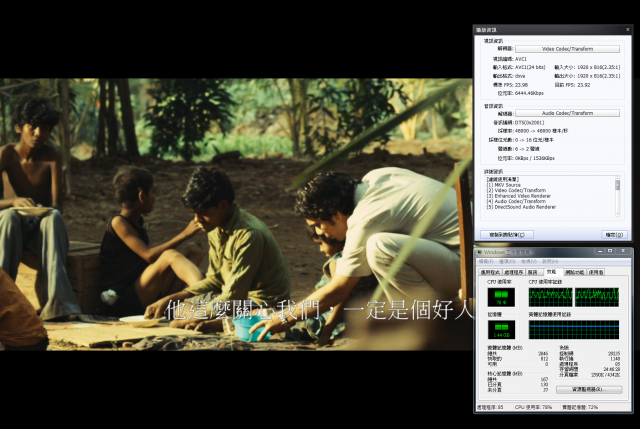The height and width of the screenshot is (429, 640).
Task: Maximize the Windows Task Manager window
Action: coord(610,251)
